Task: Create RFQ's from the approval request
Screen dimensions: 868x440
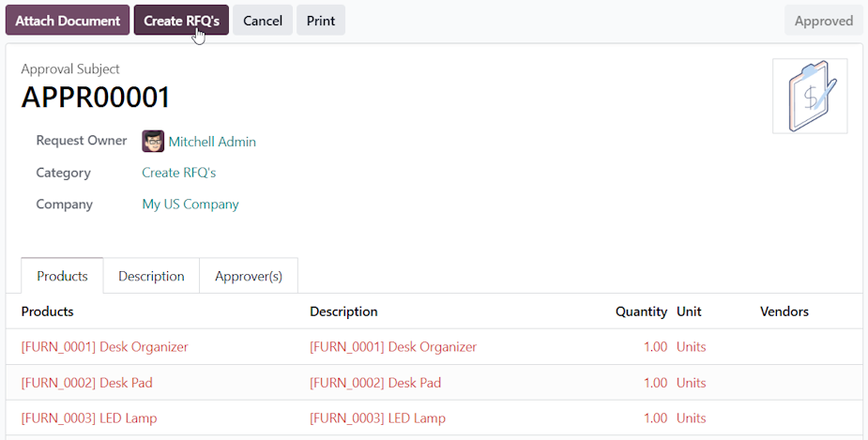Action: click(x=181, y=21)
